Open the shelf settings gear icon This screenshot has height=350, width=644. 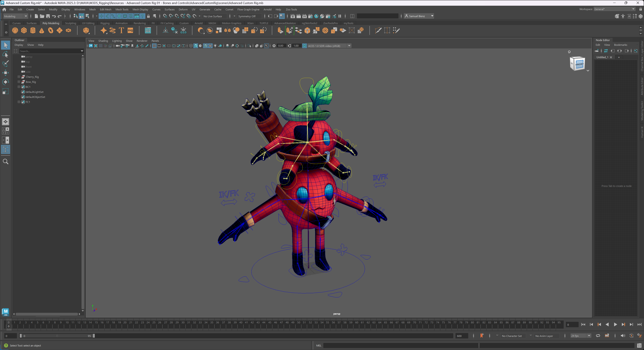tap(6, 33)
